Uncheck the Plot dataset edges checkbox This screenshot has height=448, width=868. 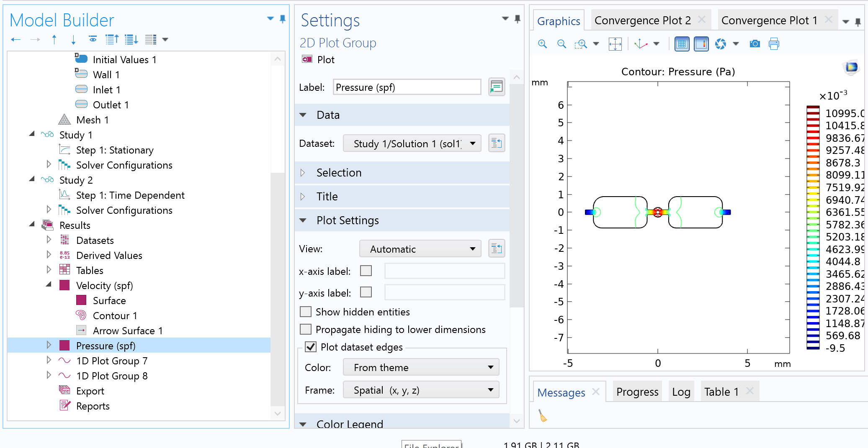[311, 347]
